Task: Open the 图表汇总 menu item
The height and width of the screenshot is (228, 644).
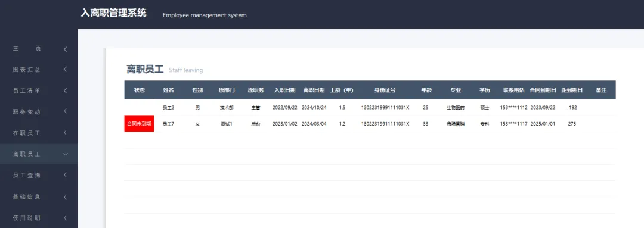Action: 27,70
